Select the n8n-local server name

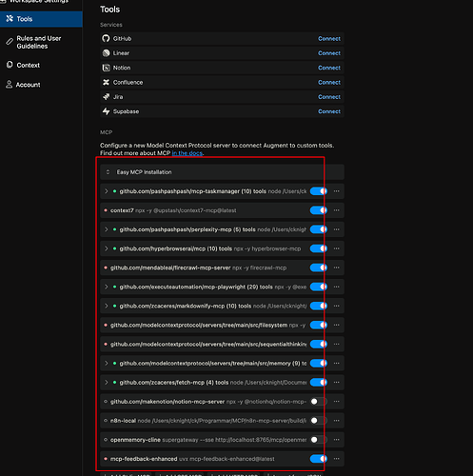point(123,421)
